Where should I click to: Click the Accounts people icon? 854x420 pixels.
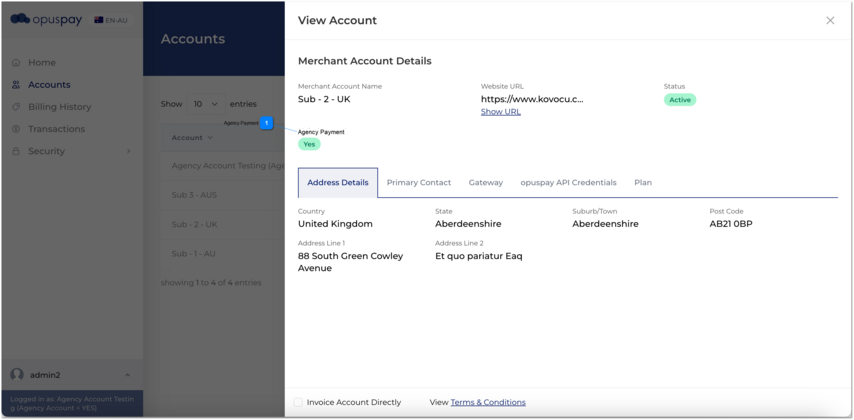click(x=16, y=85)
